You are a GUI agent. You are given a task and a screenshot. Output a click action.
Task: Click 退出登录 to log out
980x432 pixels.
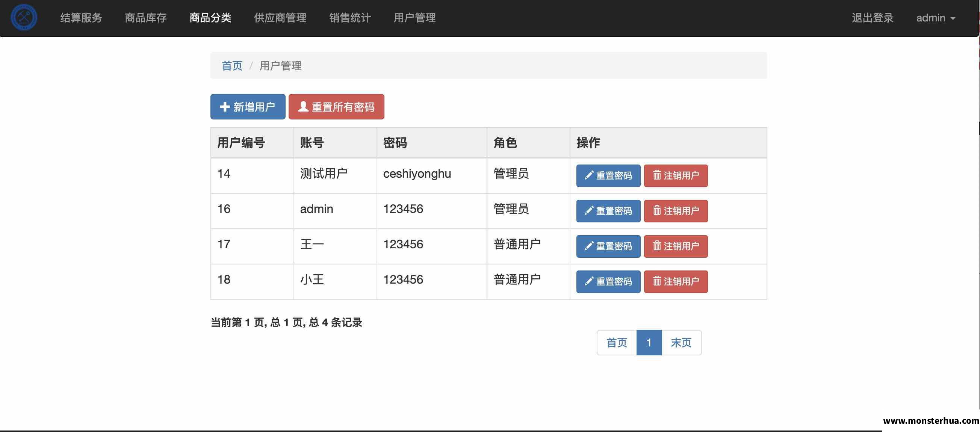872,18
